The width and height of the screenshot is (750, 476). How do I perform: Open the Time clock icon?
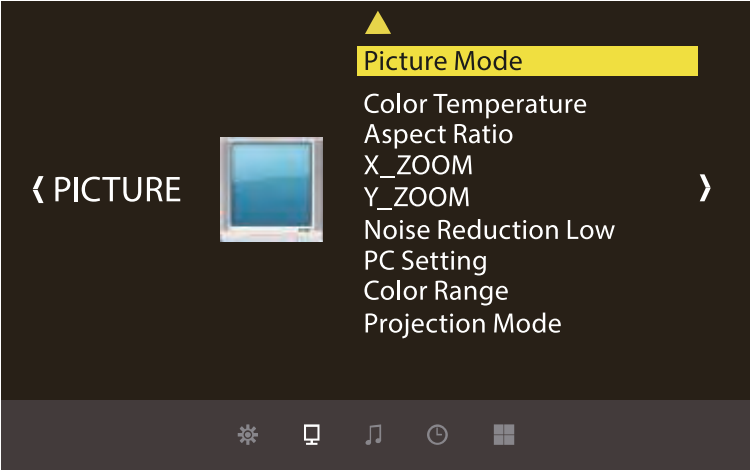[437, 435]
